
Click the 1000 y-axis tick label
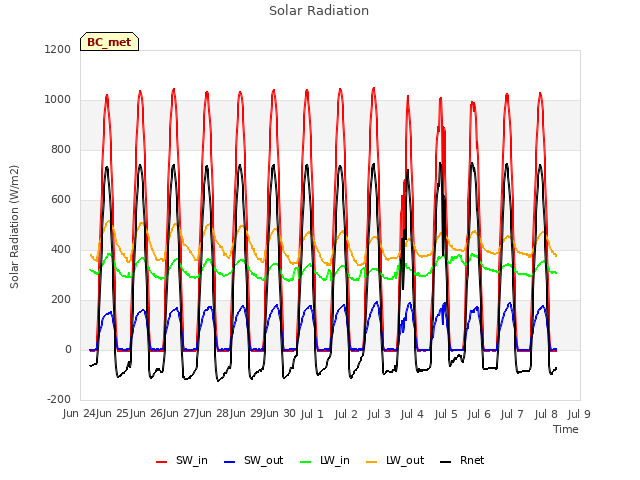[58, 100]
